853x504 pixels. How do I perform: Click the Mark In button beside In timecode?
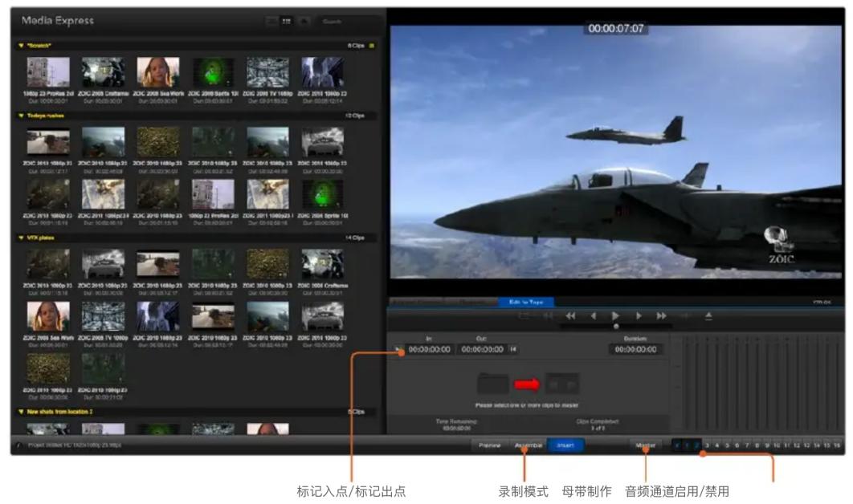click(x=398, y=350)
